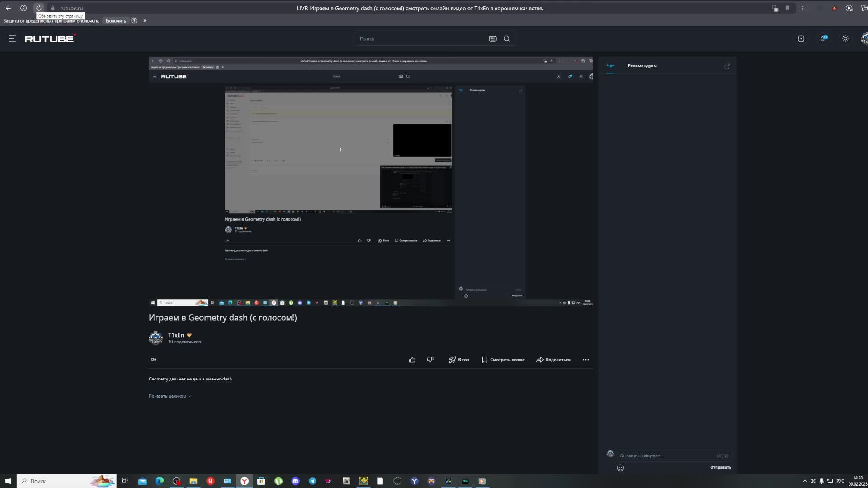Image resolution: width=868 pixels, height=488 pixels.
Task: Pop out chat with external window icon
Action: point(727,66)
